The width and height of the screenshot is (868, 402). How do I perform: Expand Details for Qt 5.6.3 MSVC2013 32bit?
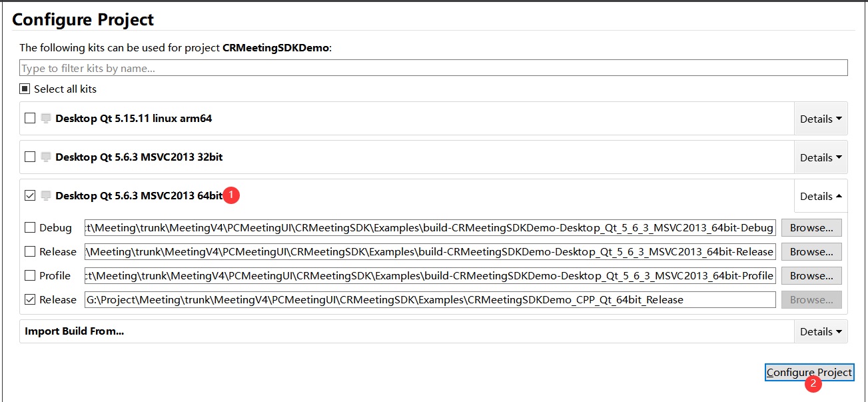click(820, 157)
